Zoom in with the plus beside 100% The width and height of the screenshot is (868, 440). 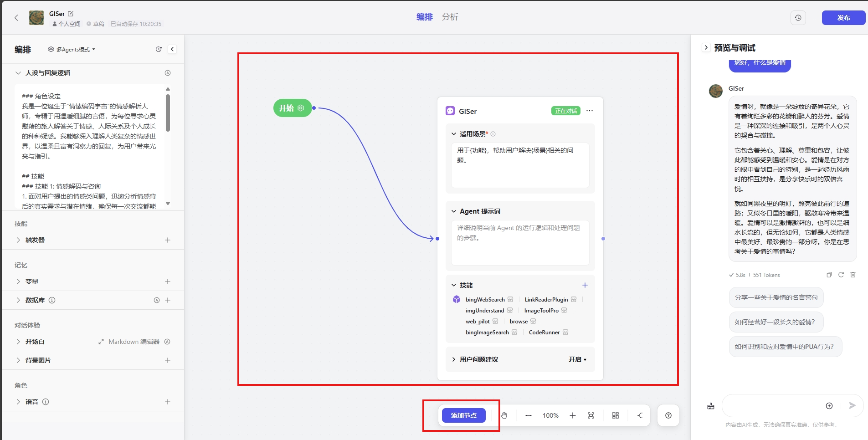[x=573, y=415]
